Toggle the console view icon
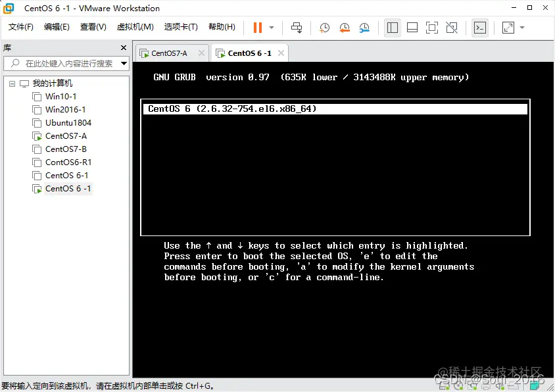The width and height of the screenshot is (555, 392). (480, 28)
